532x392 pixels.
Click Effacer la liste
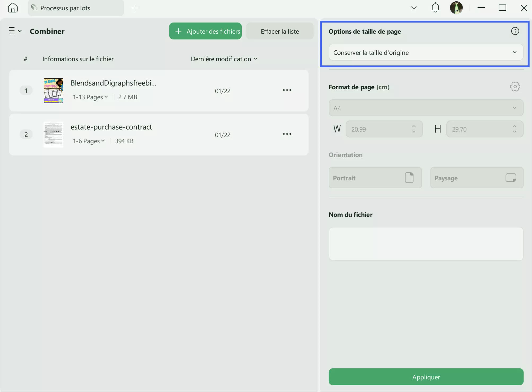279,31
